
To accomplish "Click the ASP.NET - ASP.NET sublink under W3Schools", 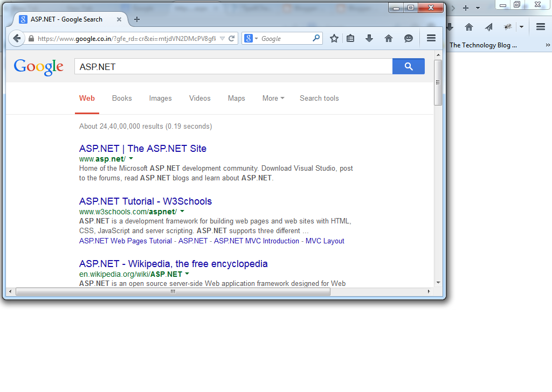I will 193,241.
